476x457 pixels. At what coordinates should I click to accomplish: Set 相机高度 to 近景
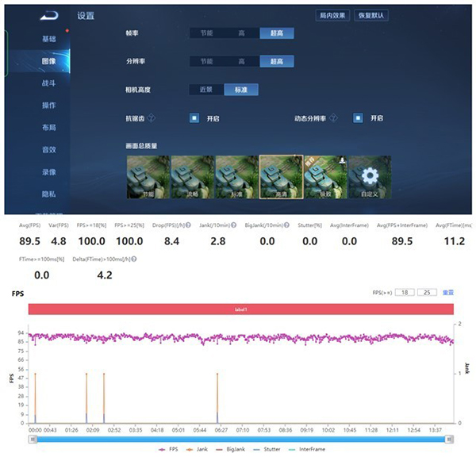coord(205,90)
